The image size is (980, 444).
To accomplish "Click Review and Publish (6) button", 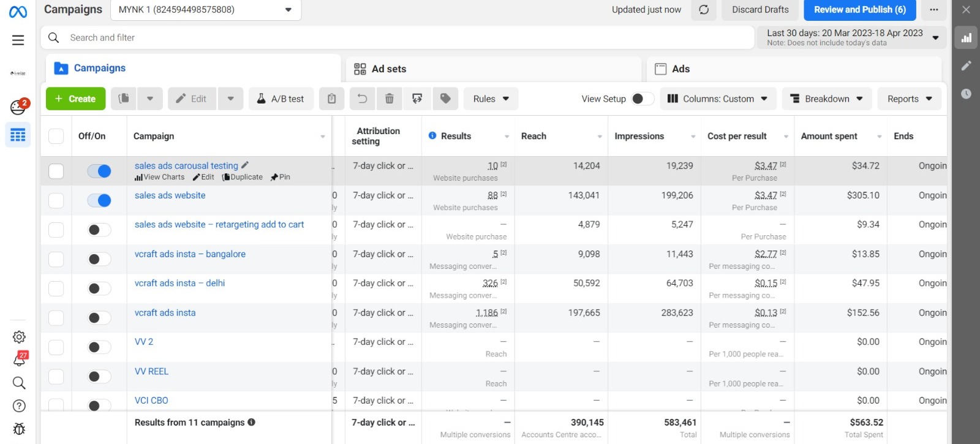I will 859,10.
